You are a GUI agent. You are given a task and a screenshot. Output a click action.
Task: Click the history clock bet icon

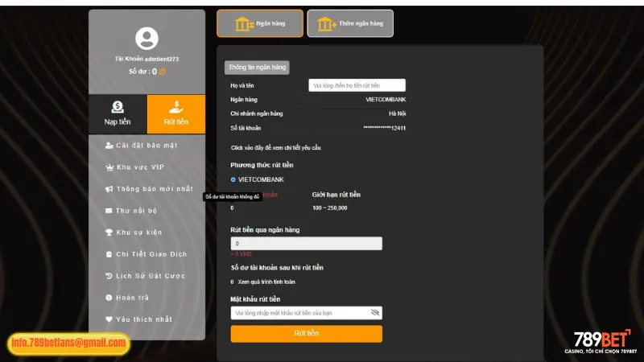point(109,276)
